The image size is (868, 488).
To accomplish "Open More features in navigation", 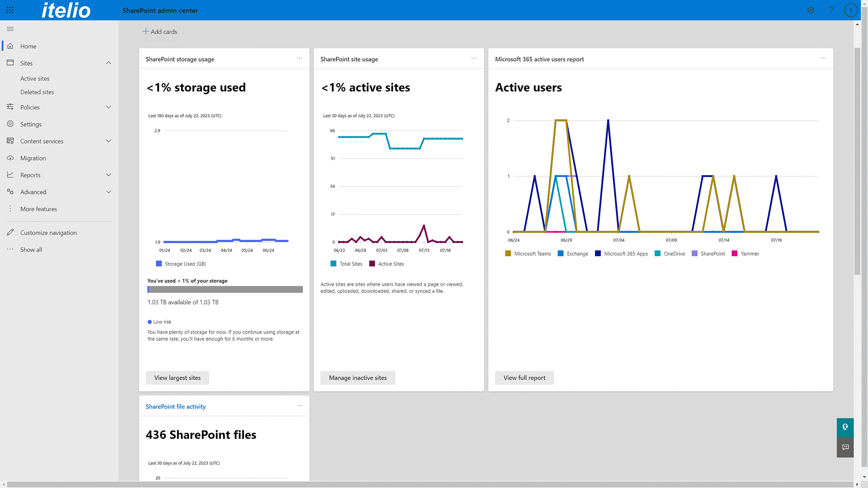I will coord(39,209).
